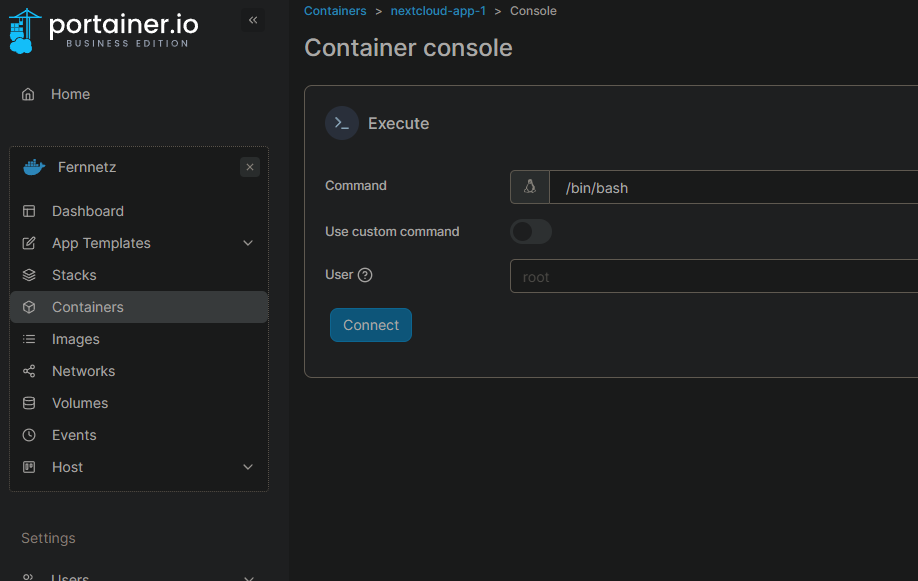Click the Home house icon
Viewport: 918px width, 581px height.
(x=29, y=94)
